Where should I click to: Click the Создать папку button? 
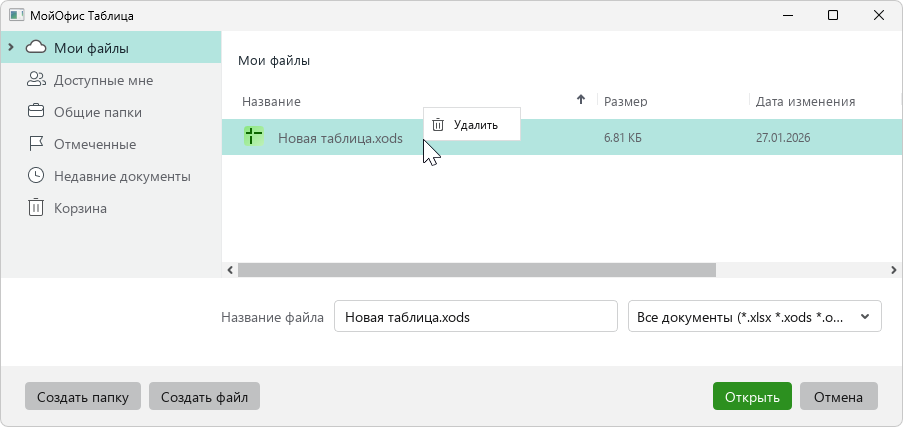pyautogui.click(x=82, y=396)
